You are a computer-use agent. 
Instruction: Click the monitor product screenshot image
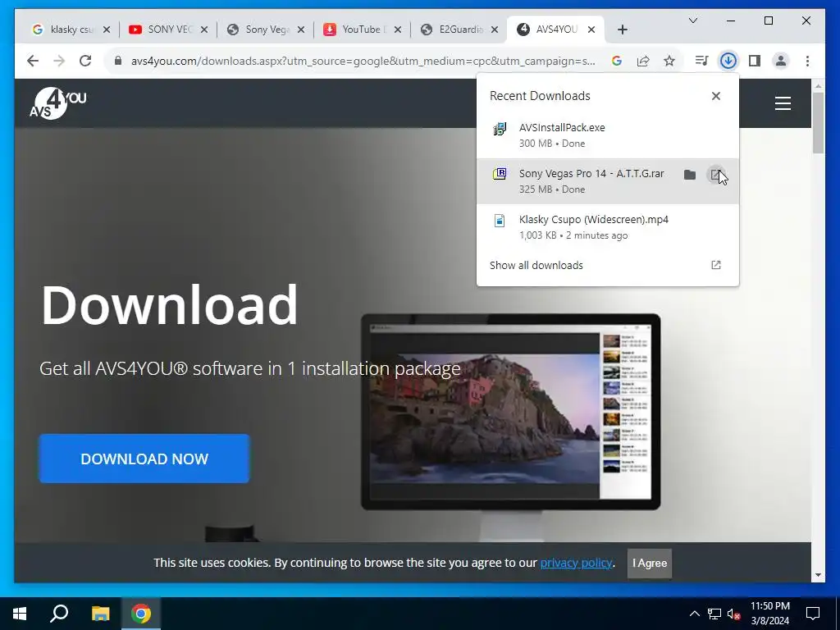[x=510, y=412]
